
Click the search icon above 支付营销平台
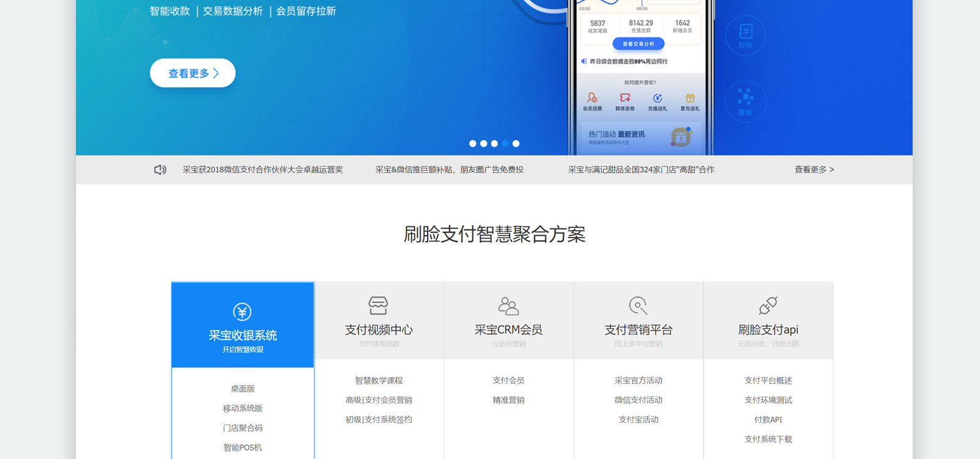coord(638,305)
